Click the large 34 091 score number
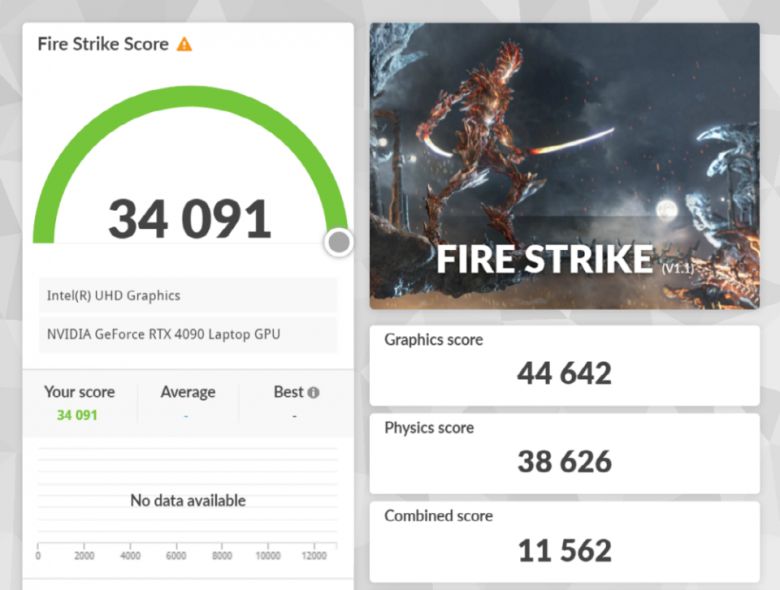Image resolution: width=780 pixels, height=590 pixels. [x=189, y=219]
